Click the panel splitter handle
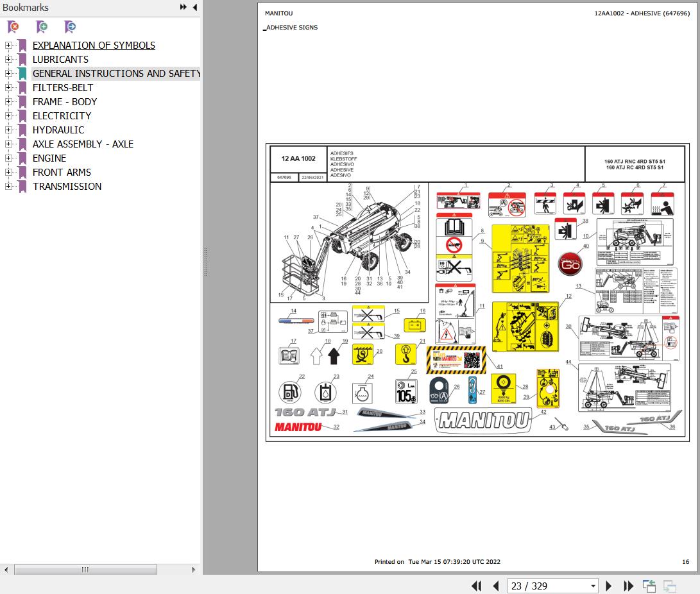Image resolution: width=700 pixels, height=594 pixels. pyautogui.click(x=205, y=262)
